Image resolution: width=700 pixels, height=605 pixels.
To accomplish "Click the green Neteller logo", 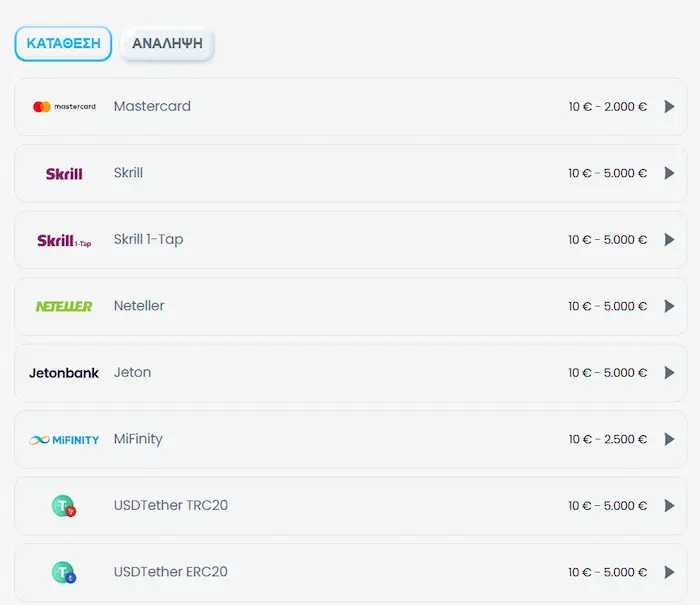I will (x=64, y=306).
